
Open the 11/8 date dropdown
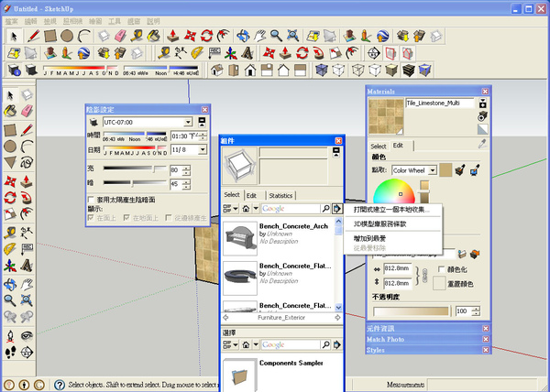click(203, 149)
